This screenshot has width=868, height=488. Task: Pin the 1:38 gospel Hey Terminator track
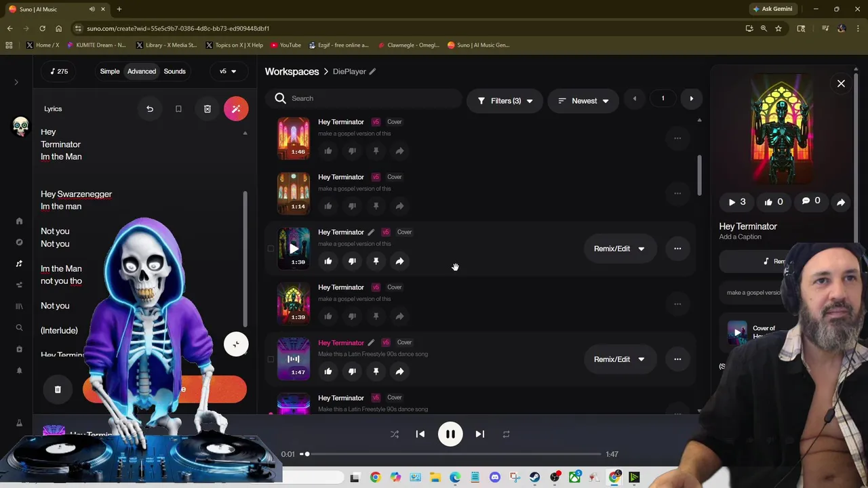pos(376,261)
